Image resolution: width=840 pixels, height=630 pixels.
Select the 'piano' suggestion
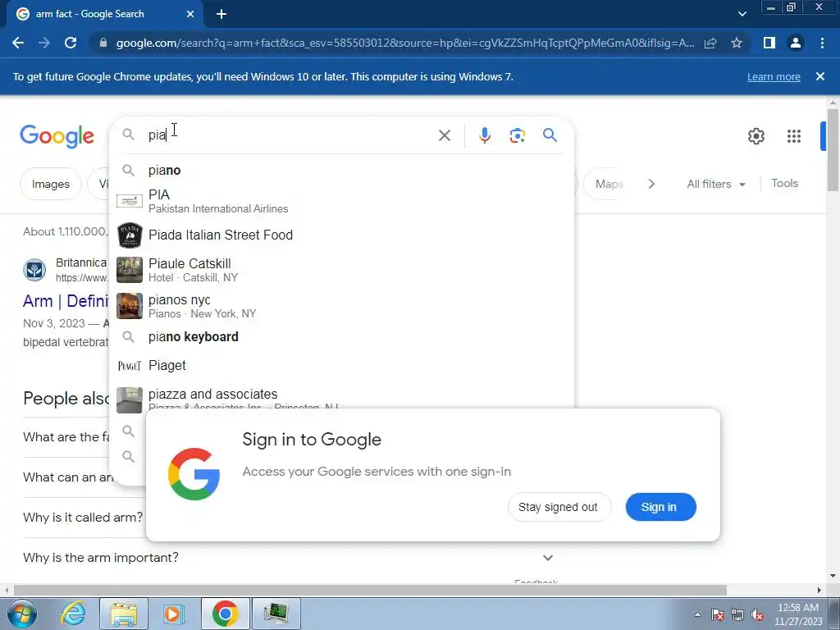pyautogui.click(x=341, y=171)
